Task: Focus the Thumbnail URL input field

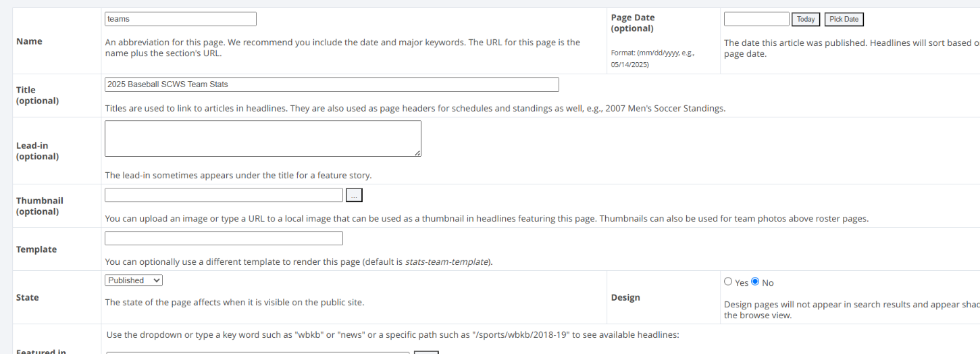Action: tap(224, 195)
